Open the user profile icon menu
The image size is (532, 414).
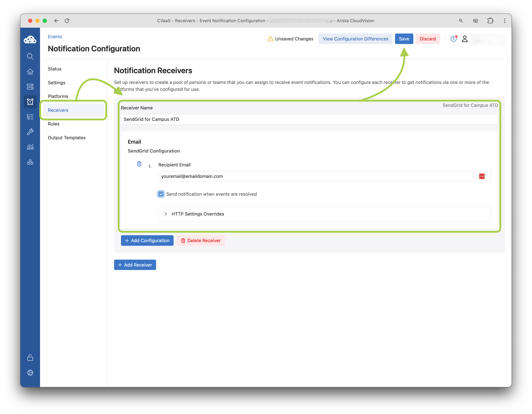[x=464, y=39]
